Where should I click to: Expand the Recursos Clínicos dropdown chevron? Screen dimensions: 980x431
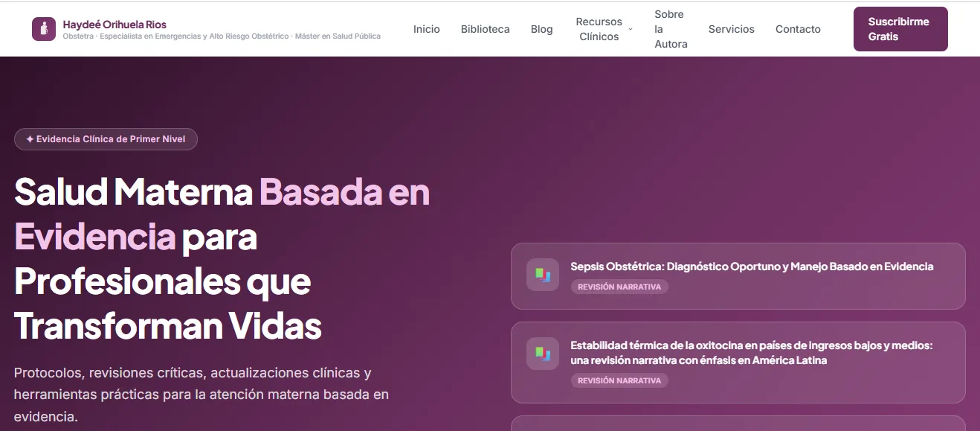coord(631,29)
